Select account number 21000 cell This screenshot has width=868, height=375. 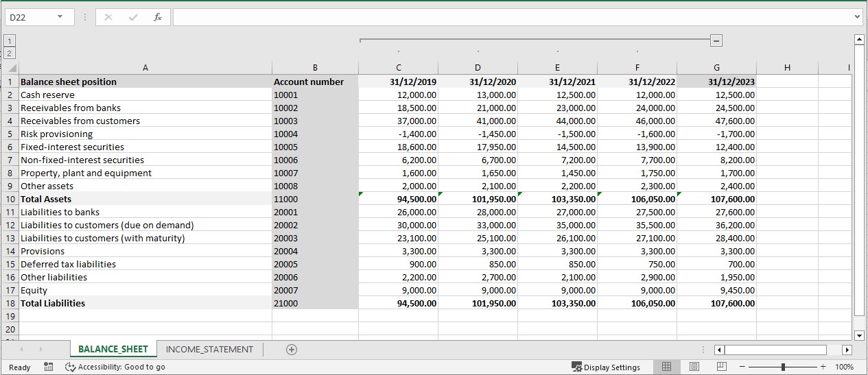coord(315,303)
